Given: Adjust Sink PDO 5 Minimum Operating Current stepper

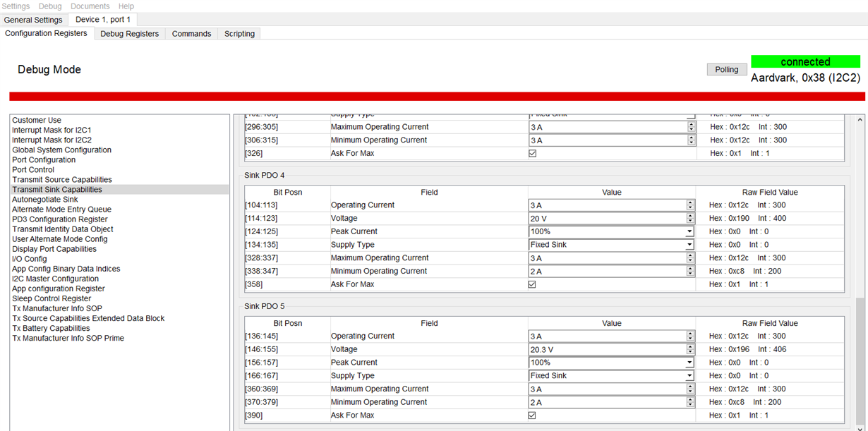Looking at the screenshot, I should click(691, 402).
